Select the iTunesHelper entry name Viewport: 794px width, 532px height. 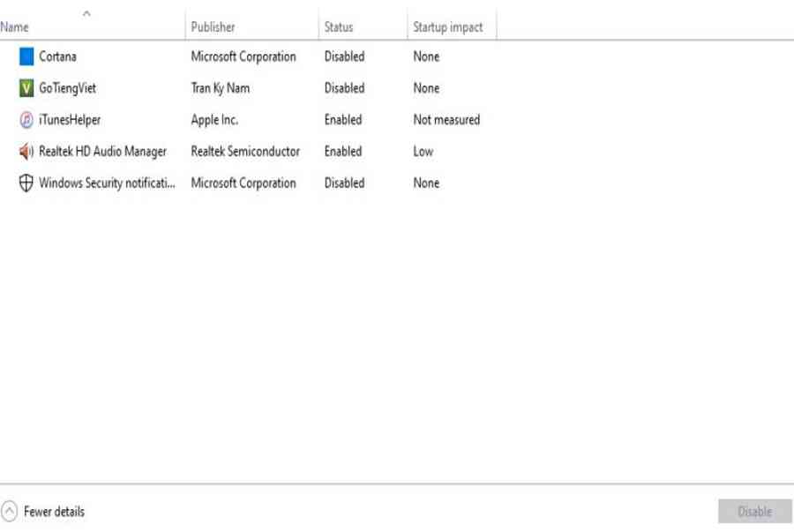pyautogui.click(x=70, y=119)
